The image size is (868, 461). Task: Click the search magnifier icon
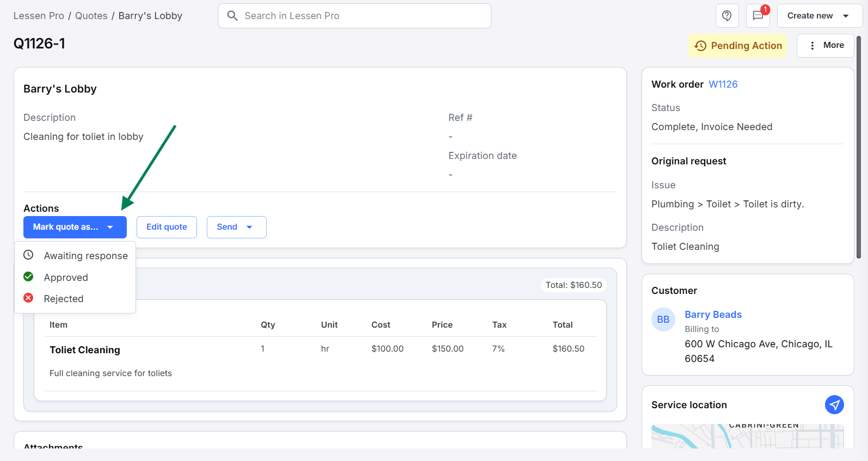click(x=232, y=16)
